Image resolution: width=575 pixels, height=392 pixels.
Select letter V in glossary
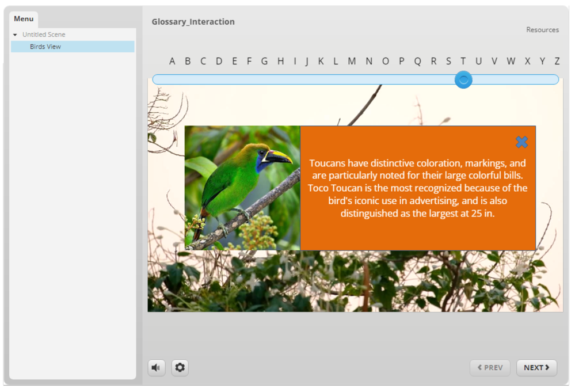point(494,61)
